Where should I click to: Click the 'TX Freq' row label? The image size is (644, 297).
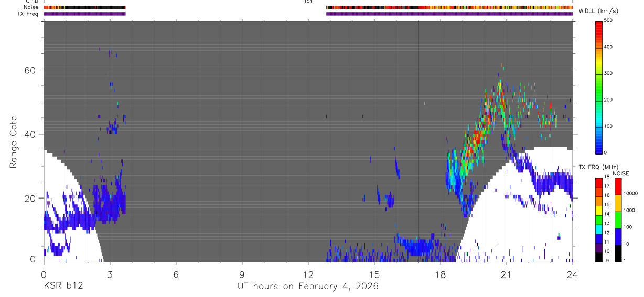28,14
